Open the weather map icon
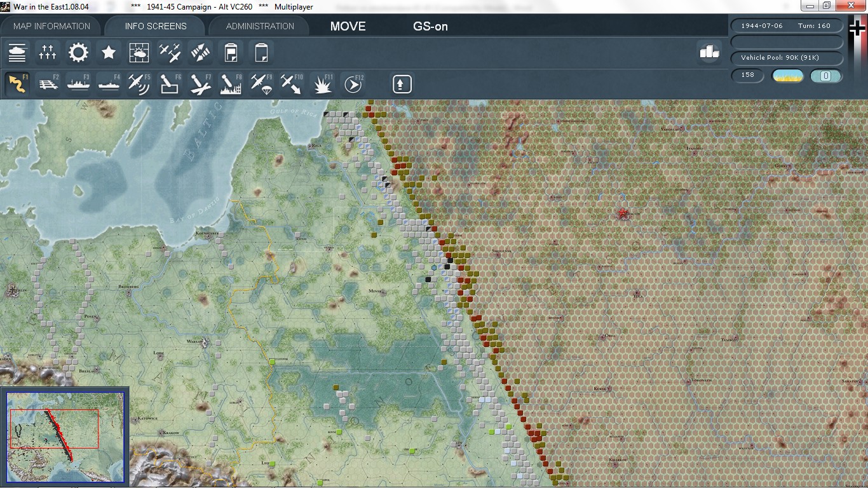The width and height of the screenshot is (868, 488). click(x=139, y=52)
